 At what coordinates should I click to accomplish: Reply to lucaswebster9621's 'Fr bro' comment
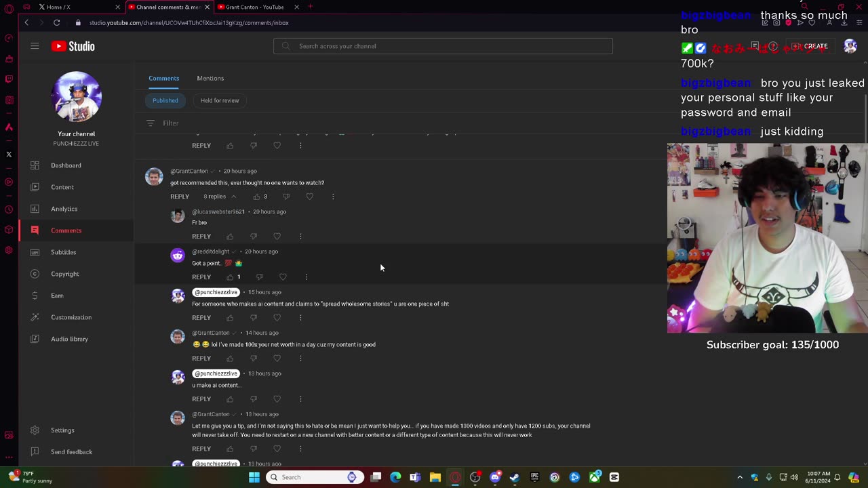click(x=201, y=237)
